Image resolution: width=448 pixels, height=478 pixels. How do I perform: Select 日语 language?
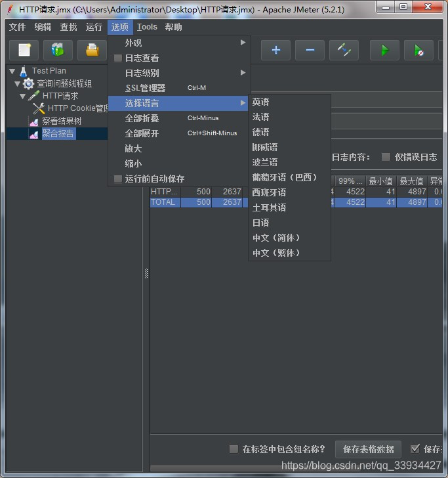click(289, 223)
